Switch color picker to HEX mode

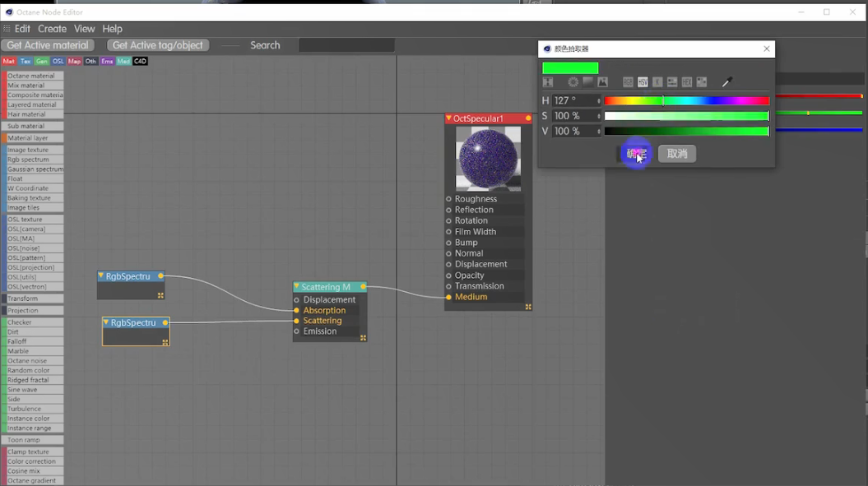tap(686, 82)
